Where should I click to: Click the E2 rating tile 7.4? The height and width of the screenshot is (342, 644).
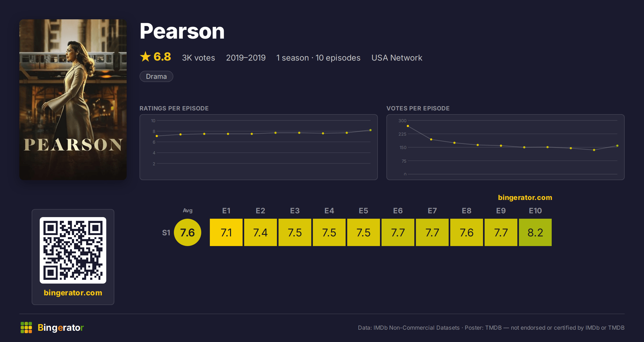pyautogui.click(x=261, y=232)
